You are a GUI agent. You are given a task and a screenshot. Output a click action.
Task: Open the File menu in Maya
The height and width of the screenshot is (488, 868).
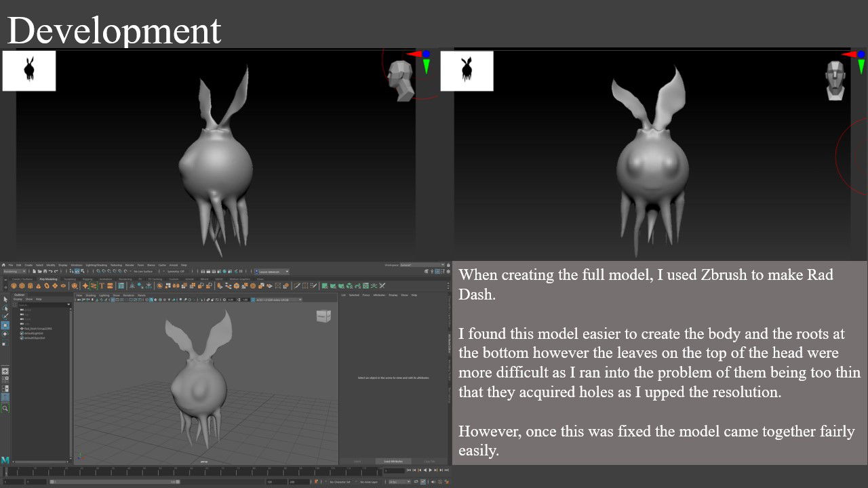pos(11,265)
